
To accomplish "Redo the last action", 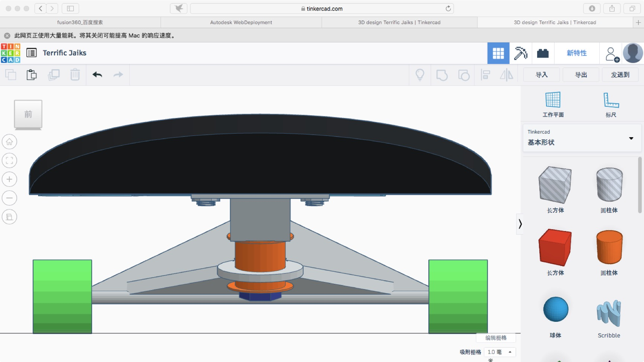I will 118,75.
